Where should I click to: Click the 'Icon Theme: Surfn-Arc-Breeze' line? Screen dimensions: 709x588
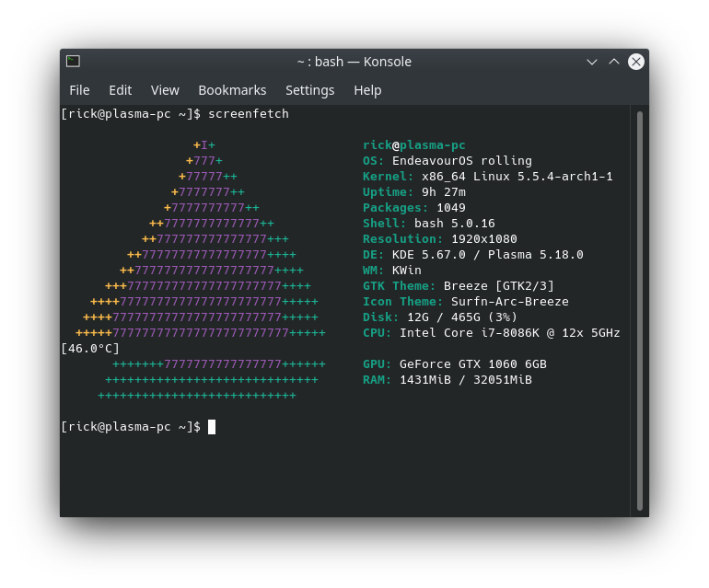pyautogui.click(x=466, y=302)
